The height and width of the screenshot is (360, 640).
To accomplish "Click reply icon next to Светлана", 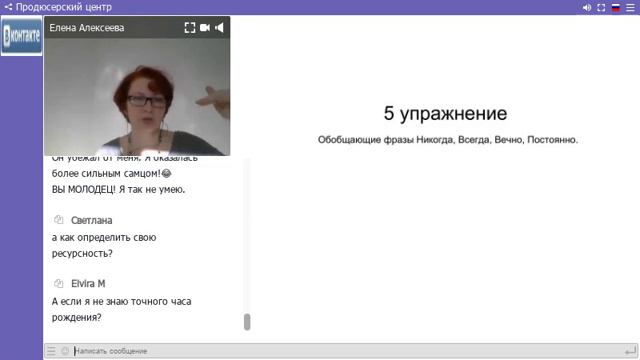I will [59, 220].
